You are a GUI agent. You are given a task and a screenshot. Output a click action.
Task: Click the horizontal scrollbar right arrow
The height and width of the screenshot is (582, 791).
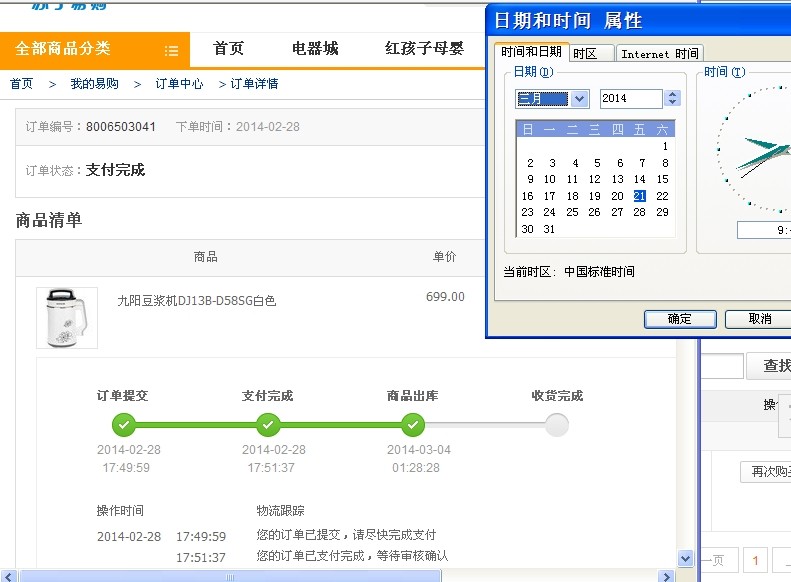(666, 576)
